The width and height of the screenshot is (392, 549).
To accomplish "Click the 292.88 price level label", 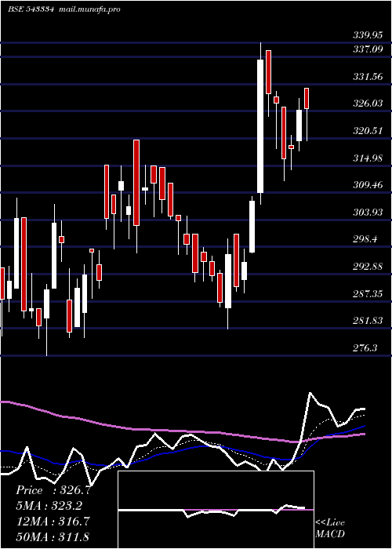I will coord(368,267).
